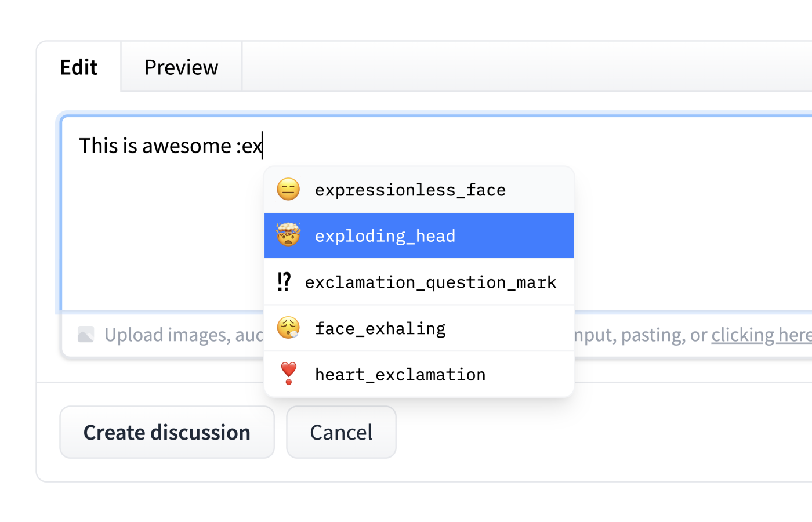Image resolution: width=812 pixels, height=522 pixels.
Task: Choose the highlighted exploding_head suggestion text
Action: point(385,236)
